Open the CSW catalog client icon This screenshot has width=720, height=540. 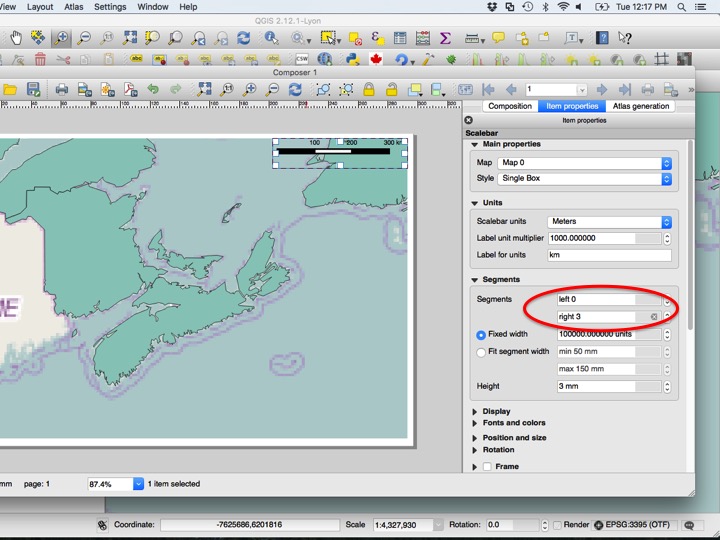point(302,59)
